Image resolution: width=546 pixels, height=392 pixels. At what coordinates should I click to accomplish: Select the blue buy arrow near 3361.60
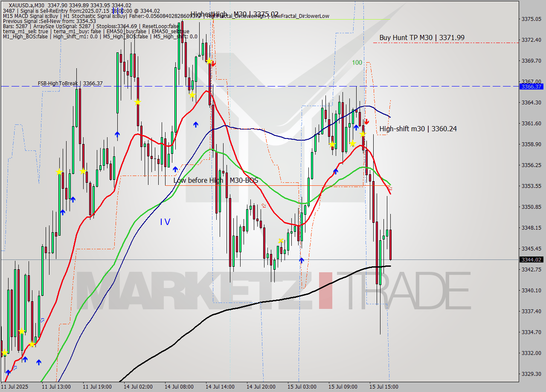(x=356, y=127)
